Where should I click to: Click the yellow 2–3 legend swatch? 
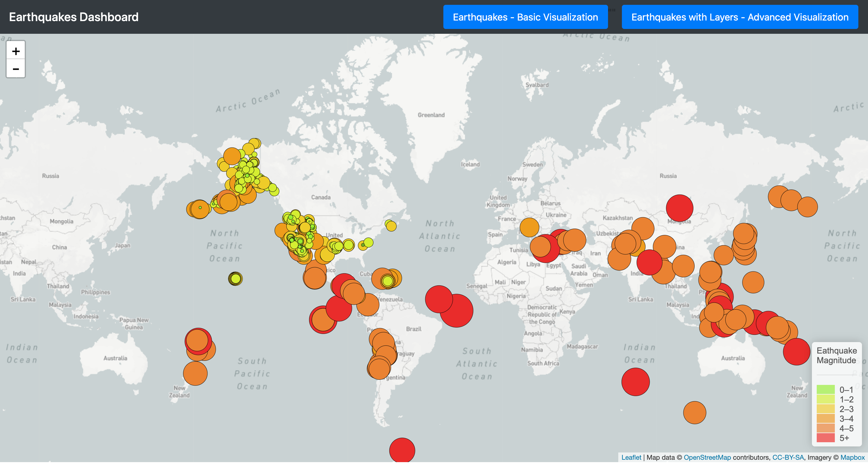point(825,409)
